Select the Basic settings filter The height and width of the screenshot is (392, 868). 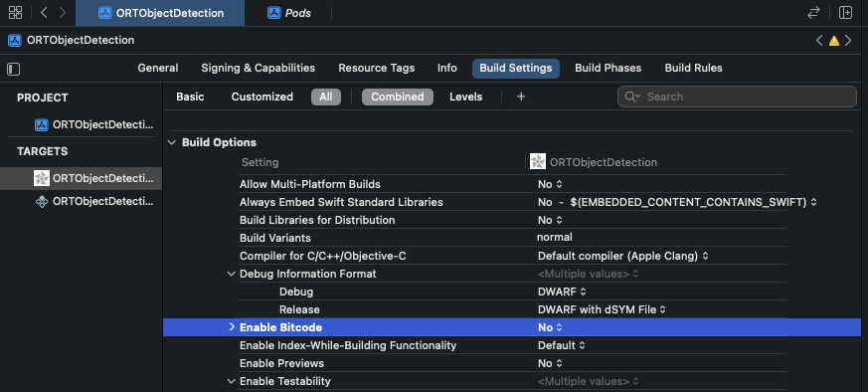pos(190,97)
